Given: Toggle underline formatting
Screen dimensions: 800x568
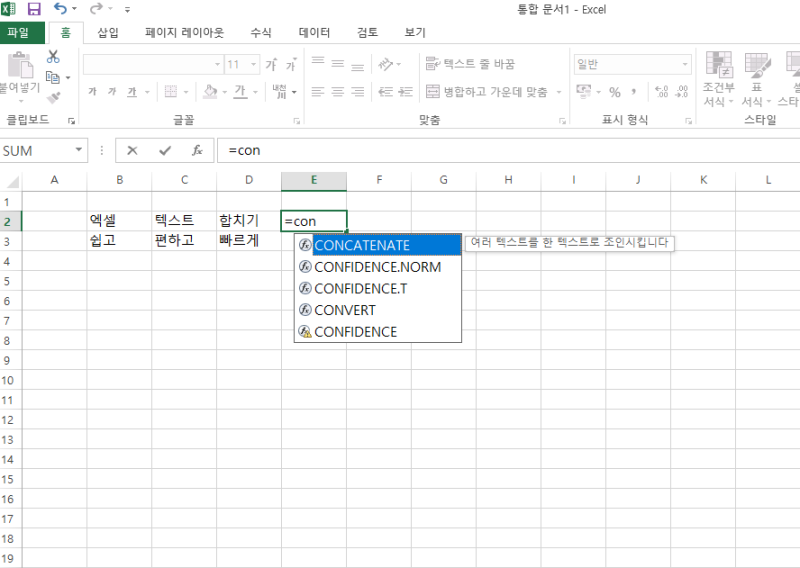Looking at the screenshot, I should [132, 92].
